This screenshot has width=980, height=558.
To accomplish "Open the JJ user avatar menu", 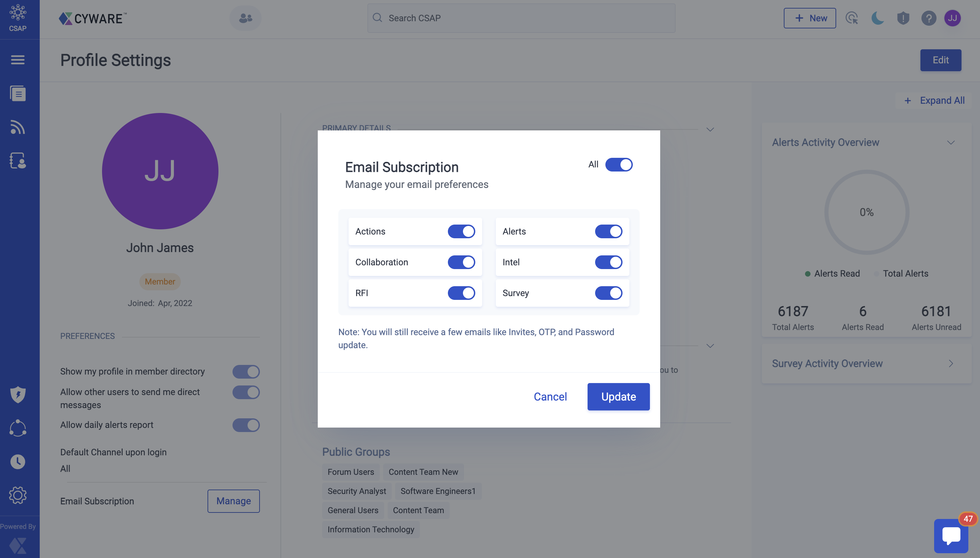I will pos(952,18).
